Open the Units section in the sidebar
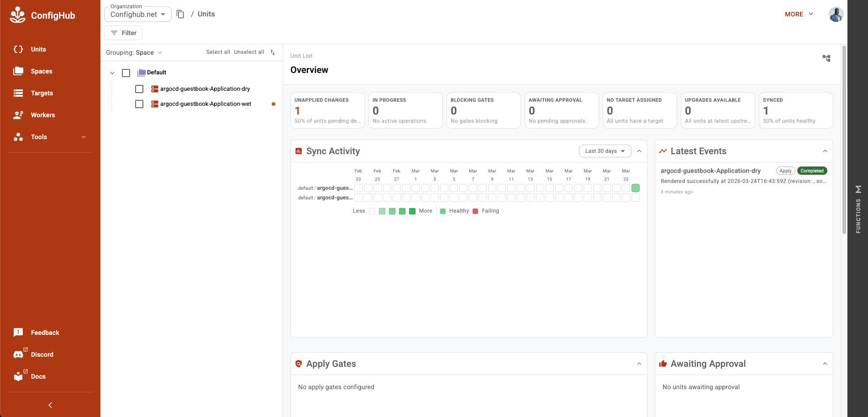 pyautogui.click(x=38, y=49)
